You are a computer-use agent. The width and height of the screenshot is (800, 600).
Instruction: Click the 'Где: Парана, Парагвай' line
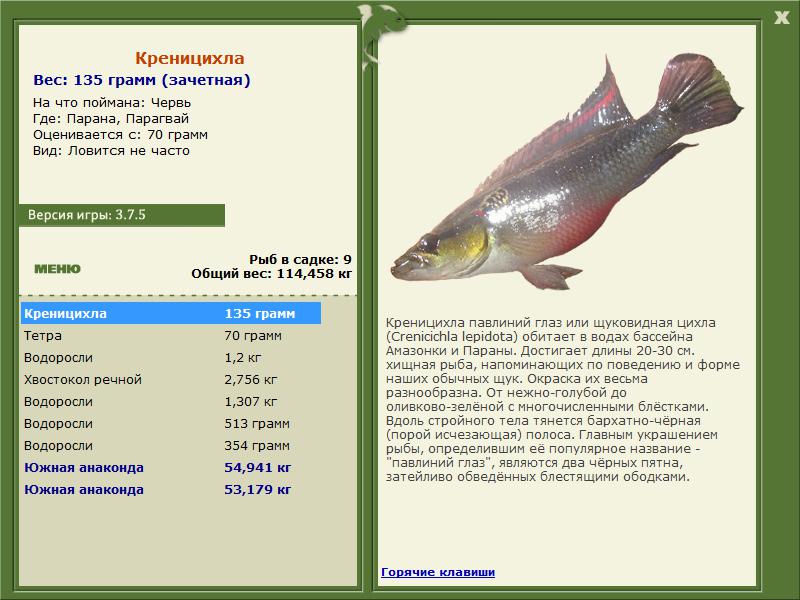coord(111,118)
